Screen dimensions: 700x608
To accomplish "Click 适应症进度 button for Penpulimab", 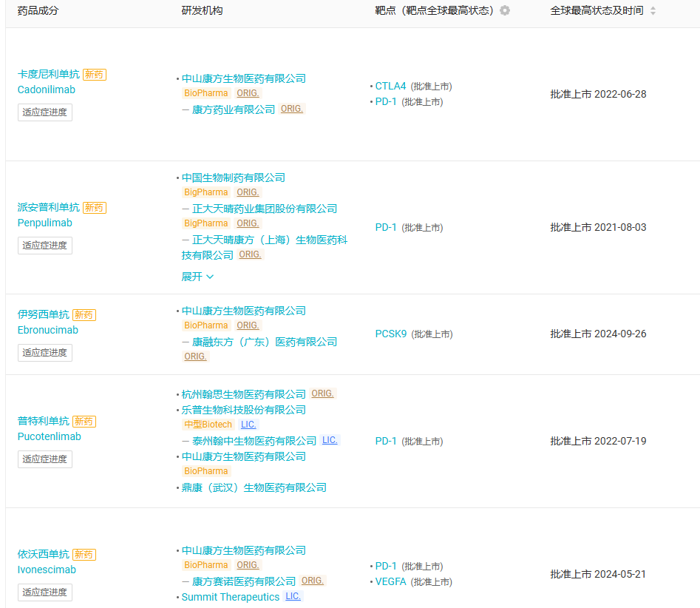I will pyautogui.click(x=44, y=246).
